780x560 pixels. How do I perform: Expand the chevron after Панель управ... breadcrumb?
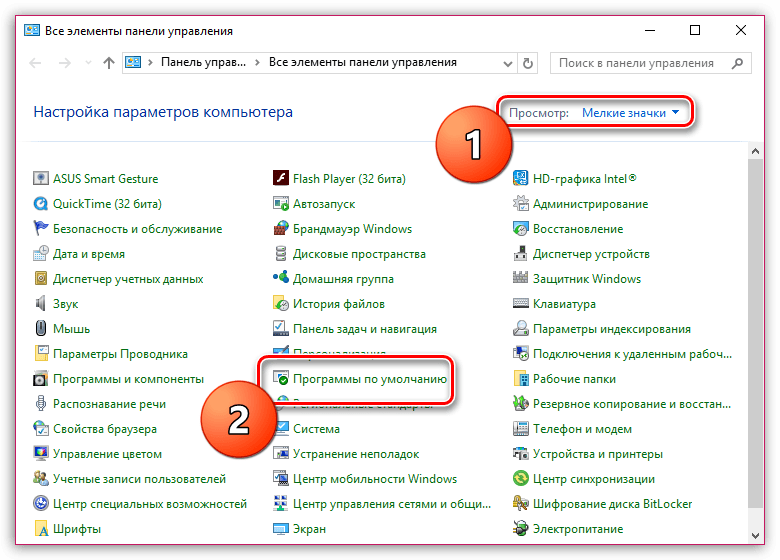pos(257,63)
